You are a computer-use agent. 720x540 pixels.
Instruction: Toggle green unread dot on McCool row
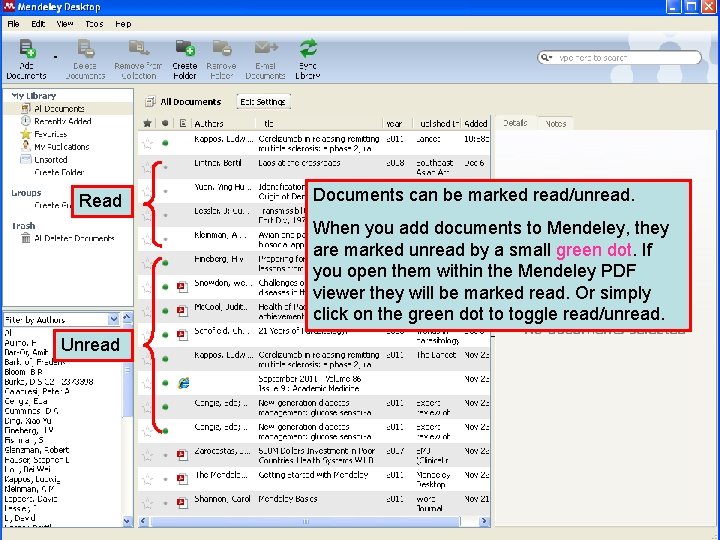165,311
